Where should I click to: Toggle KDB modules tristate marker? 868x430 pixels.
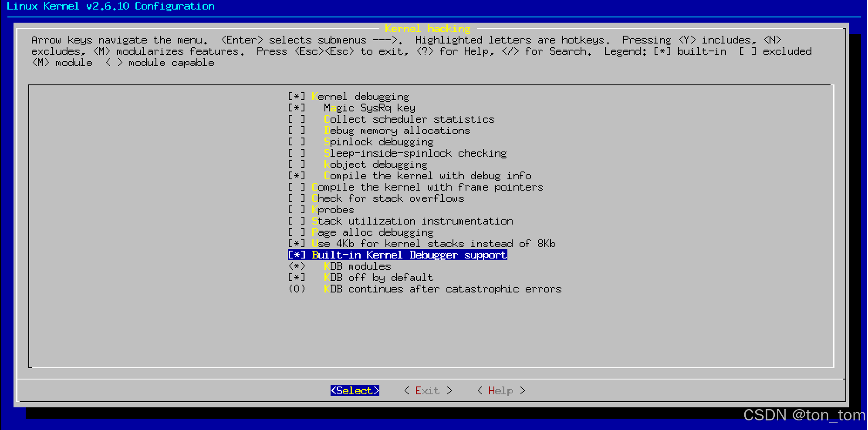(297, 266)
